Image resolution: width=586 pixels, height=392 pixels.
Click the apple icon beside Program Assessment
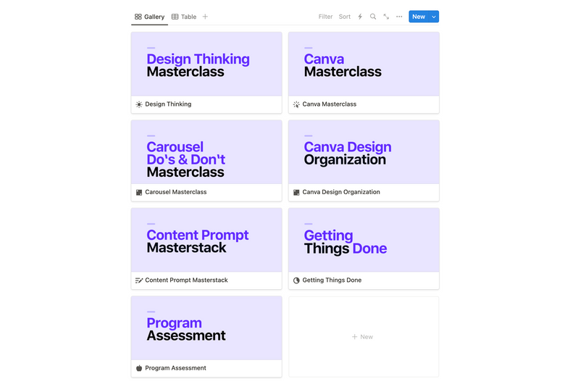[x=139, y=368]
